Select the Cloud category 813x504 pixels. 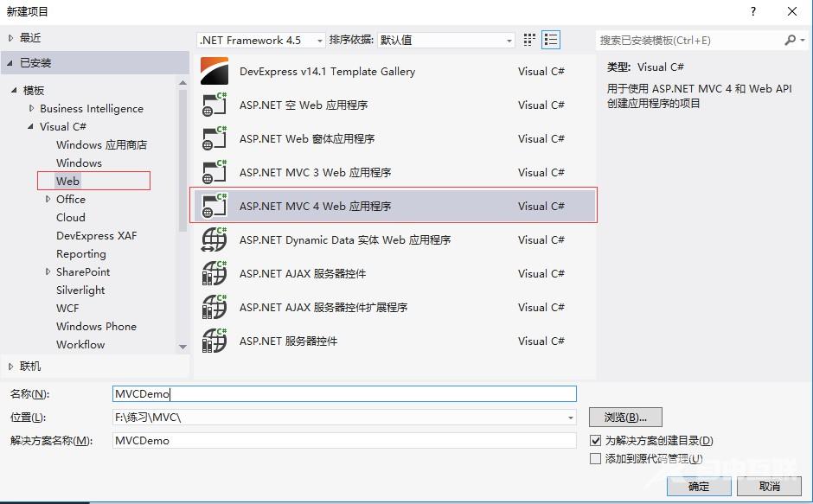tap(71, 217)
